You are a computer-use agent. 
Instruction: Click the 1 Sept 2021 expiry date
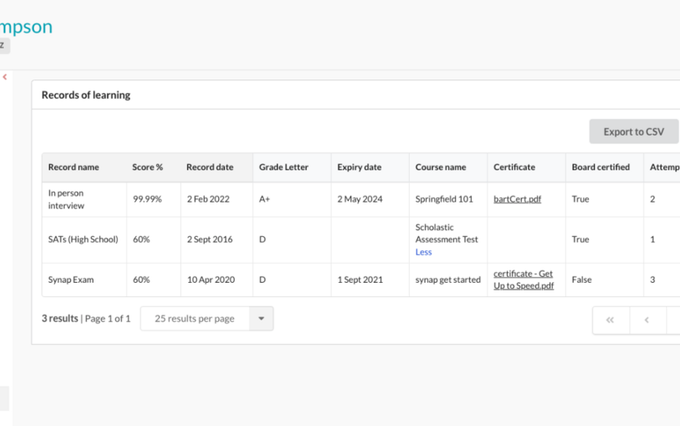[x=360, y=279]
